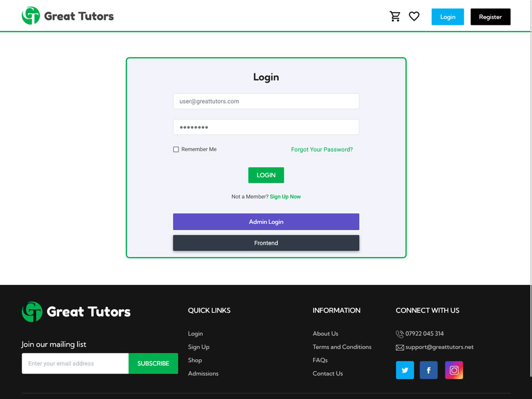Open Terms and Conditions footer link
532x399 pixels.
pos(342,347)
